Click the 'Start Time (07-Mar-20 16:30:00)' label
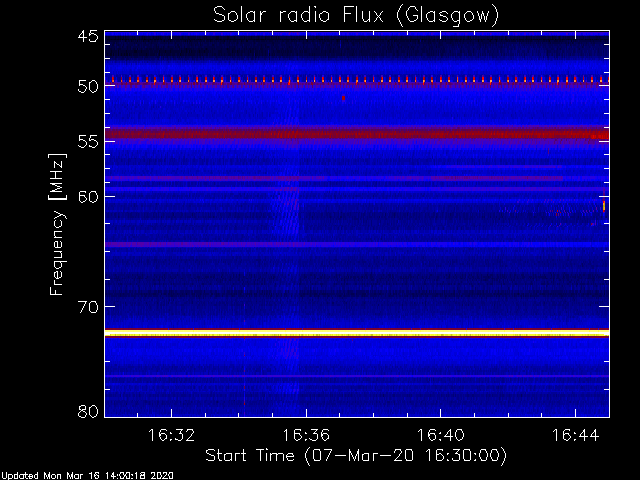Screen dimensions: 640x480 [356, 455]
